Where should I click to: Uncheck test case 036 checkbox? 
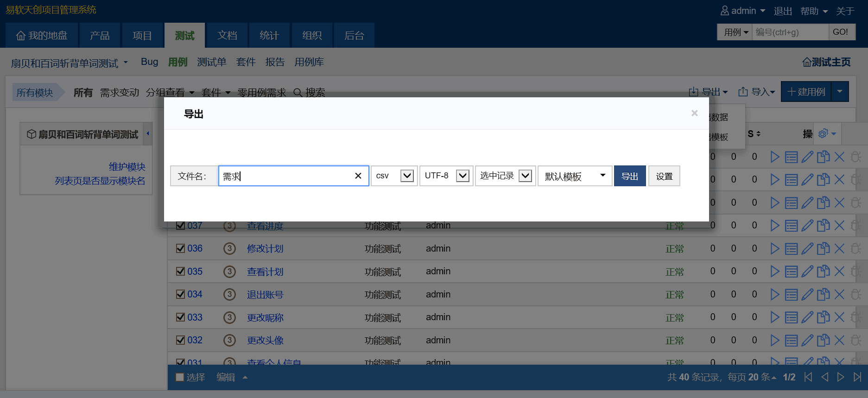coord(181,249)
